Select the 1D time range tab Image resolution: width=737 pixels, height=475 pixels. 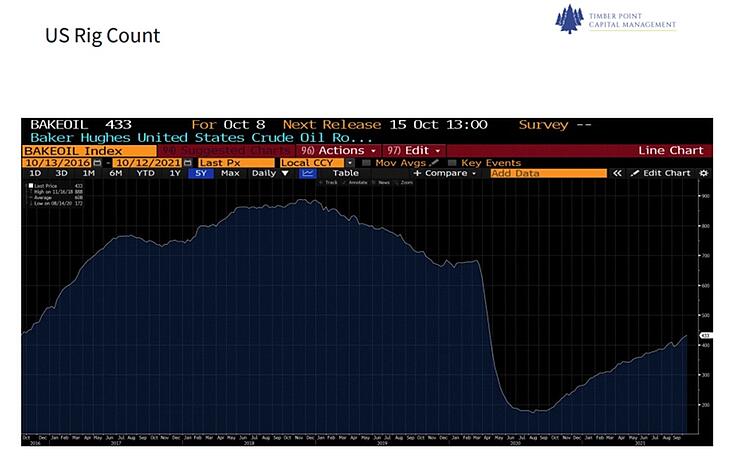click(35, 173)
